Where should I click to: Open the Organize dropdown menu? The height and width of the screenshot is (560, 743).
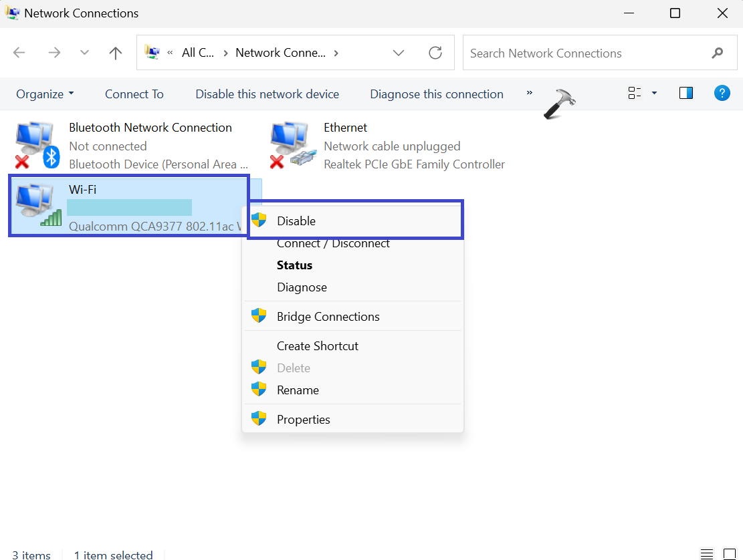click(x=45, y=94)
